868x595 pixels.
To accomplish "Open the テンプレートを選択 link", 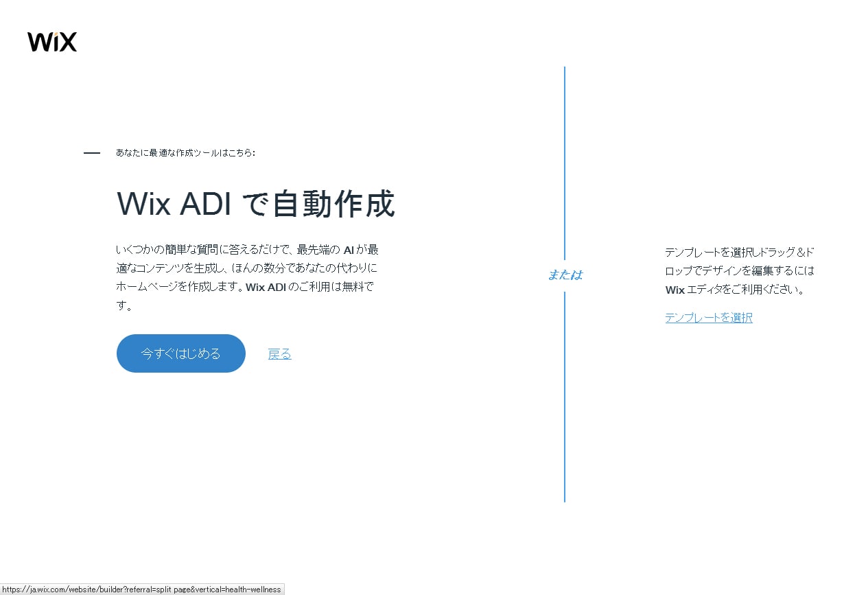I will coord(709,318).
